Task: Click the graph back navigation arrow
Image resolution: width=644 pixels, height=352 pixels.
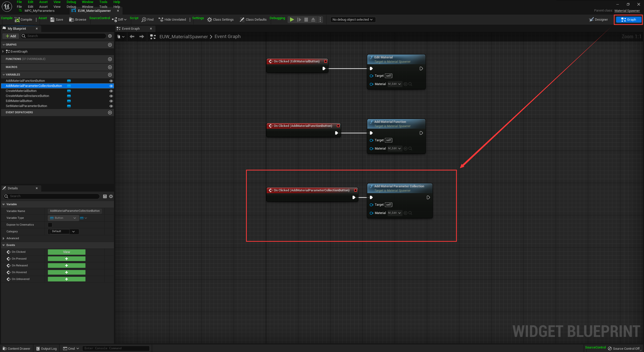Action: tap(132, 37)
